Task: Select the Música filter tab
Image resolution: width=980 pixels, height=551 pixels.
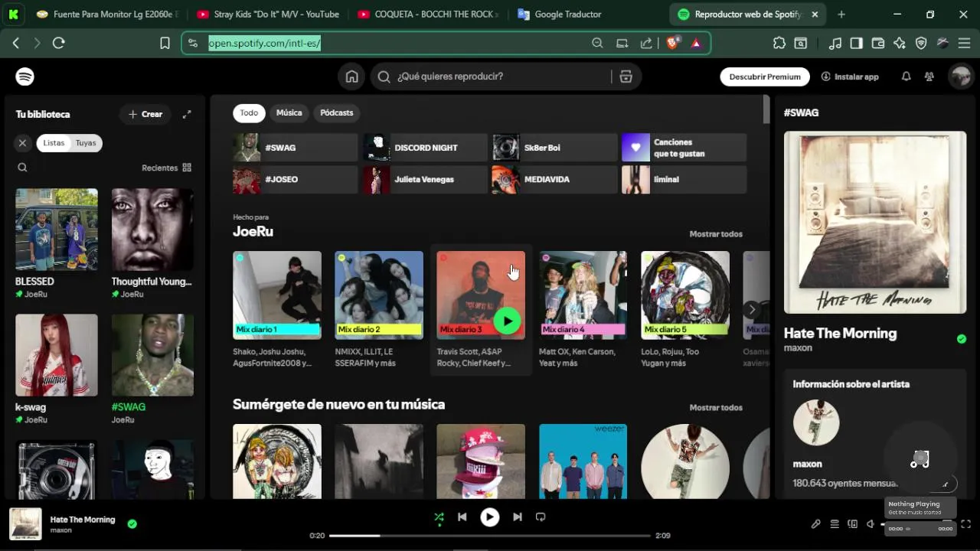Action: (x=289, y=113)
